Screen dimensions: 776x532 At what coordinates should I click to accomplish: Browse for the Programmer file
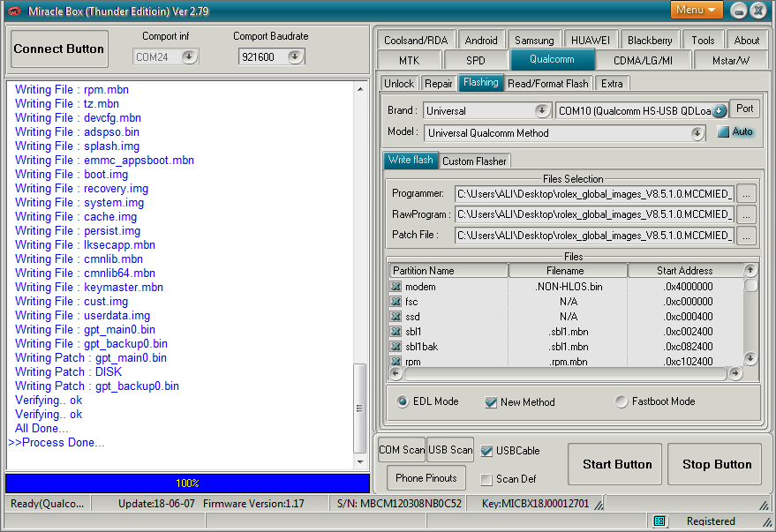[x=746, y=194]
